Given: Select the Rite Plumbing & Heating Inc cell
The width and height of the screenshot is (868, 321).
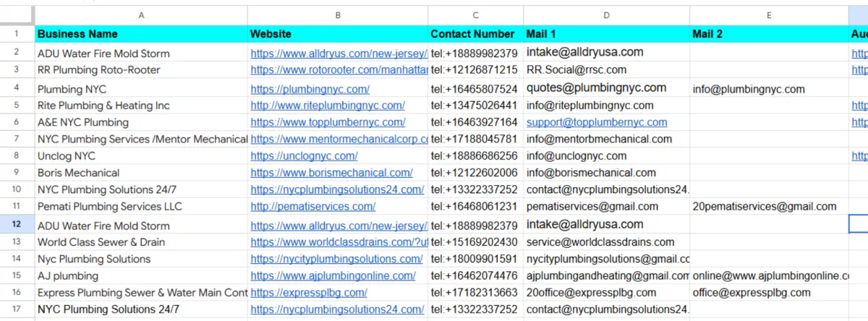Looking at the screenshot, I should [140, 106].
